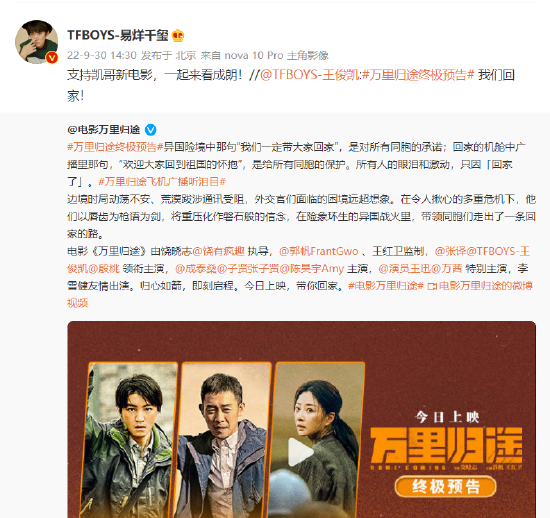Image resolution: width=550 pixels, height=518 pixels.
Task: Click the blue verified badge beside 电影万里归途
Action: click(150, 130)
